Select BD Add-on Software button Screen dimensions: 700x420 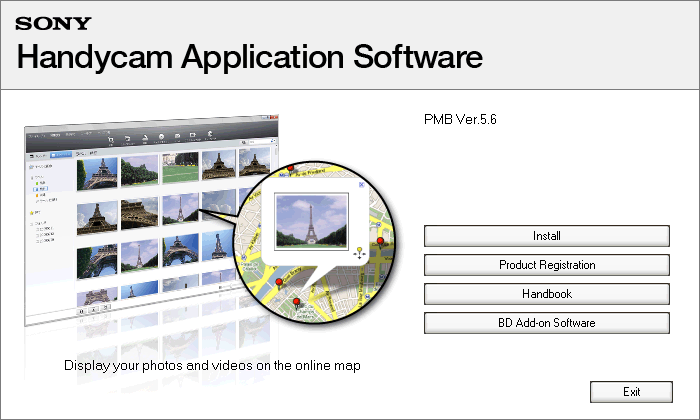546,323
